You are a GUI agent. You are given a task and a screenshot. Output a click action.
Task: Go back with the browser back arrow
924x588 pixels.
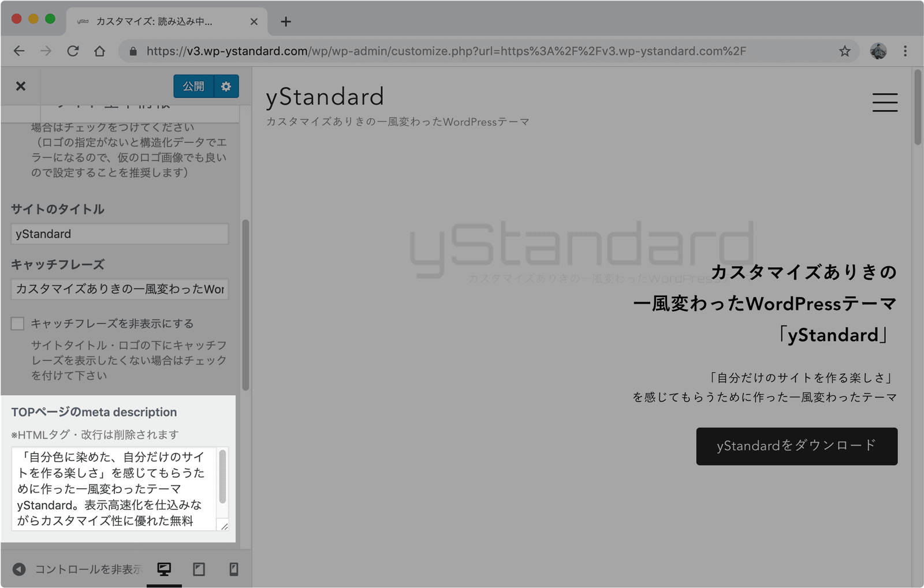19,51
